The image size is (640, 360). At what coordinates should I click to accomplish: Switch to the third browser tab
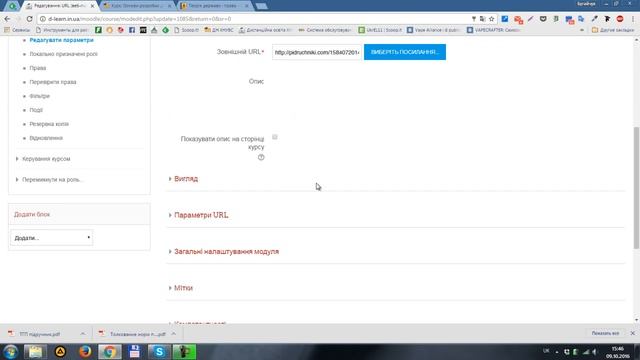pyautogui.click(x=215, y=6)
